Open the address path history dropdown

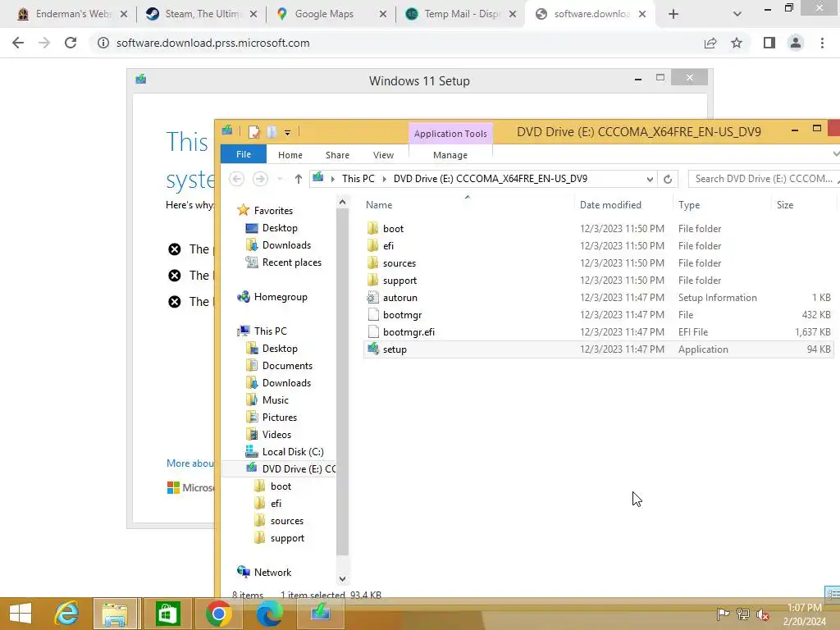click(x=650, y=179)
